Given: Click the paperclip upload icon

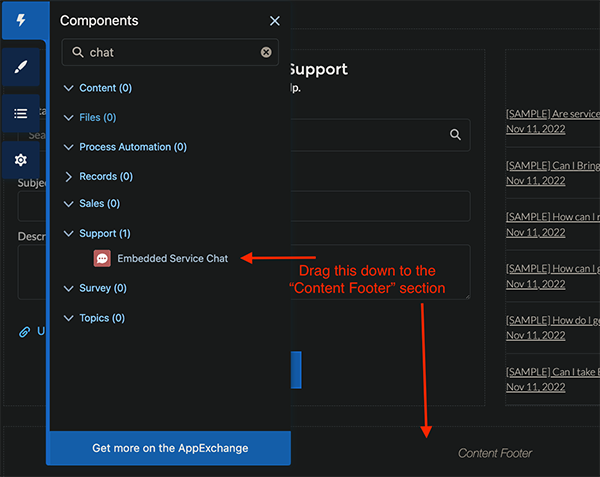Looking at the screenshot, I should (24, 332).
